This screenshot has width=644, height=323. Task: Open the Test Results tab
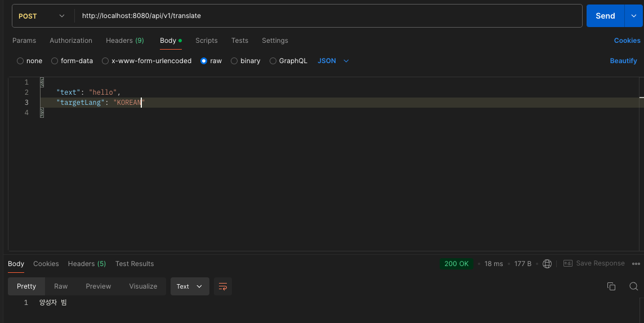pos(135,264)
